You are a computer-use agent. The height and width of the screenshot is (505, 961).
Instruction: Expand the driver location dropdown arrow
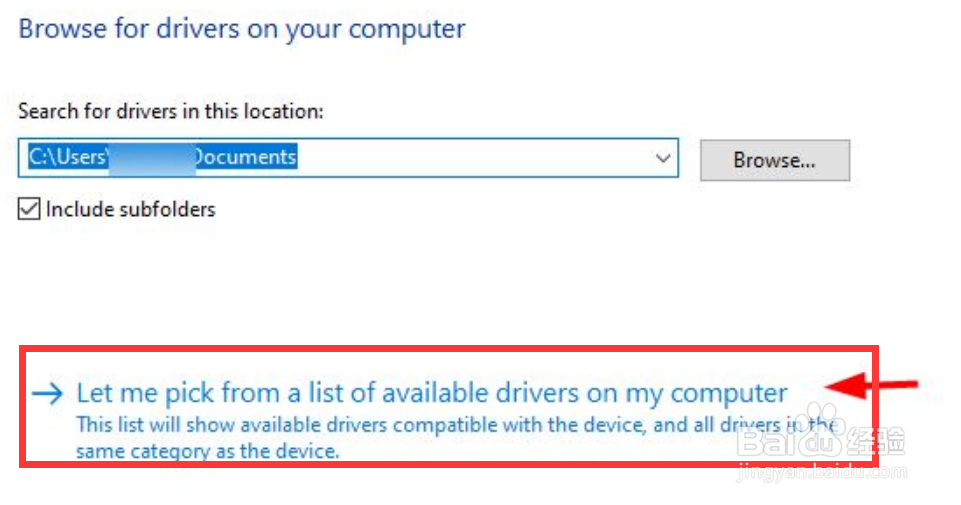(662, 159)
